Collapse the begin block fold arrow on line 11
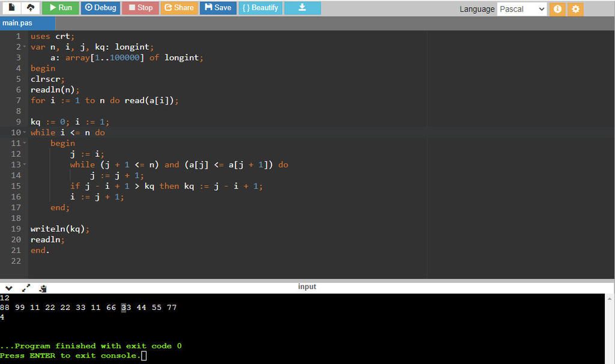Viewport: 615px width, 364px height. 25,143
